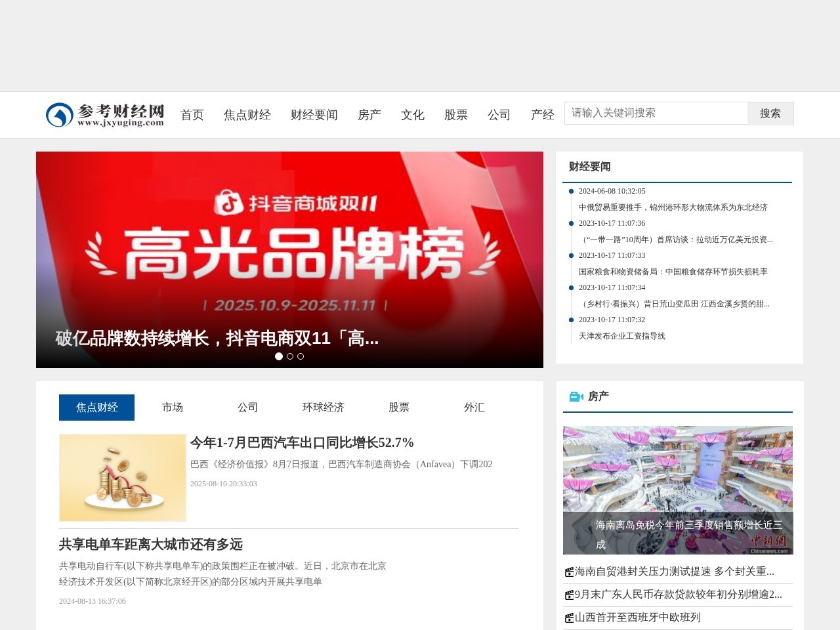Switch to the 外汇 tab
The image size is (840, 630).
tap(474, 408)
